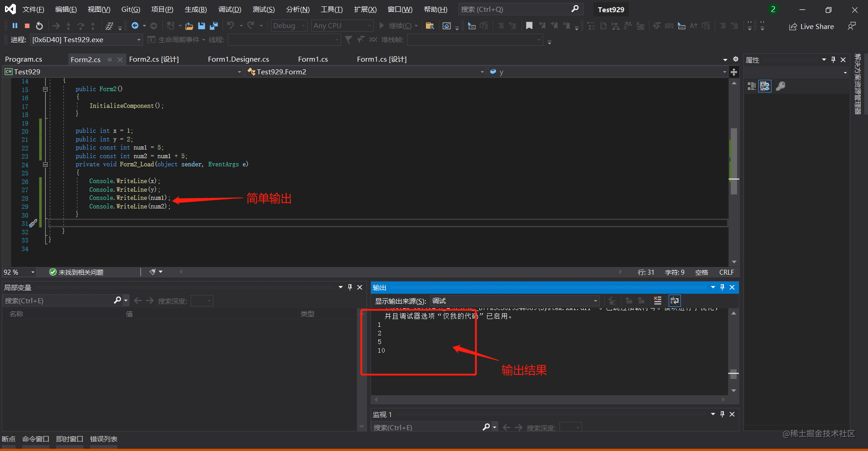The image size is (868, 451).
Task: Switch to Program.cs tab
Action: coord(24,59)
